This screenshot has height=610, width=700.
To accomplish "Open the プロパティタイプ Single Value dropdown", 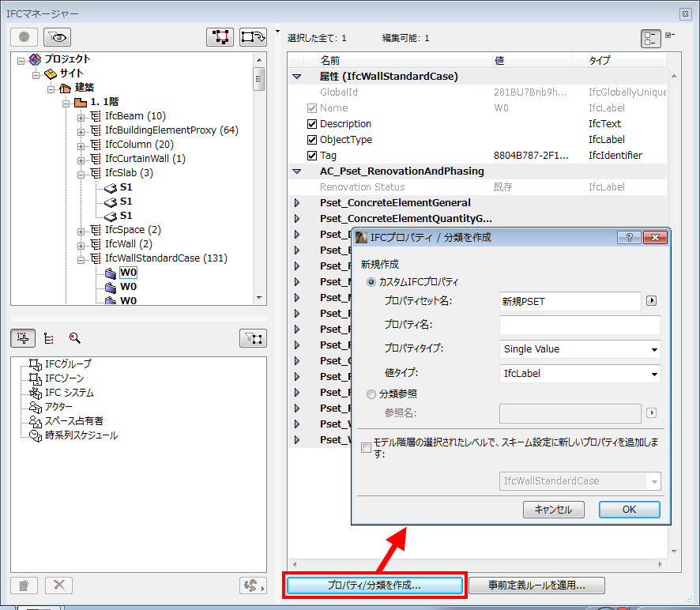I will pos(579,349).
